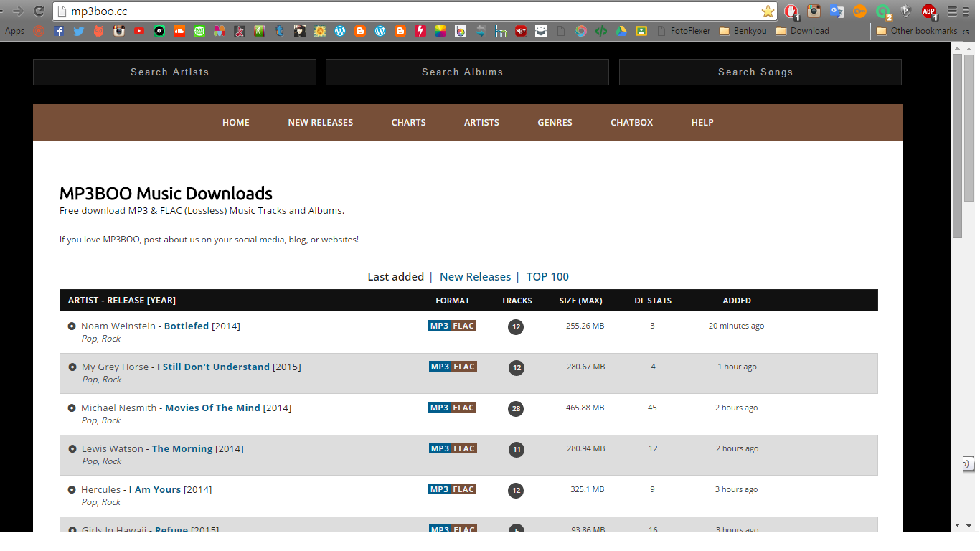Viewport: 980px width, 551px height.
Task: Open the shield-shaped extension icon
Action: (x=906, y=11)
